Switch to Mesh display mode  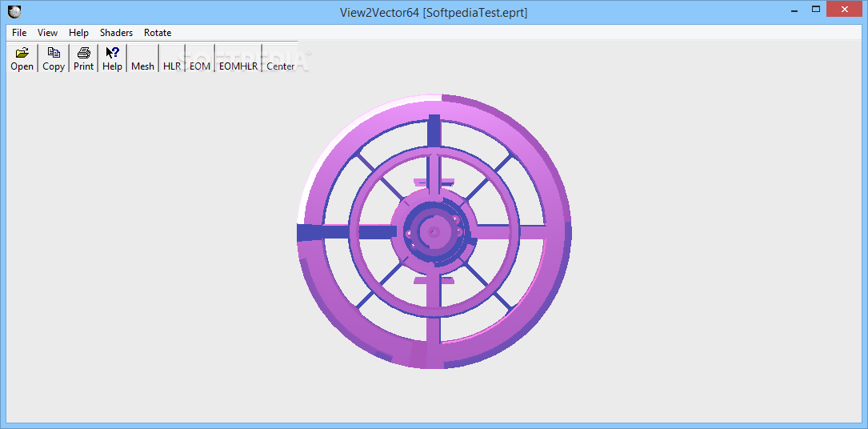(x=142, y=58)
